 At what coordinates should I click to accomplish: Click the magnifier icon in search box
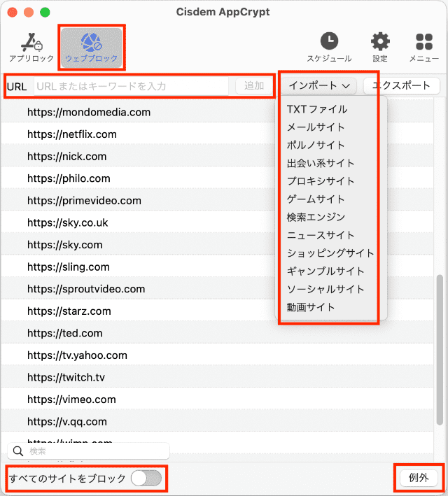[x=18, y=451]
